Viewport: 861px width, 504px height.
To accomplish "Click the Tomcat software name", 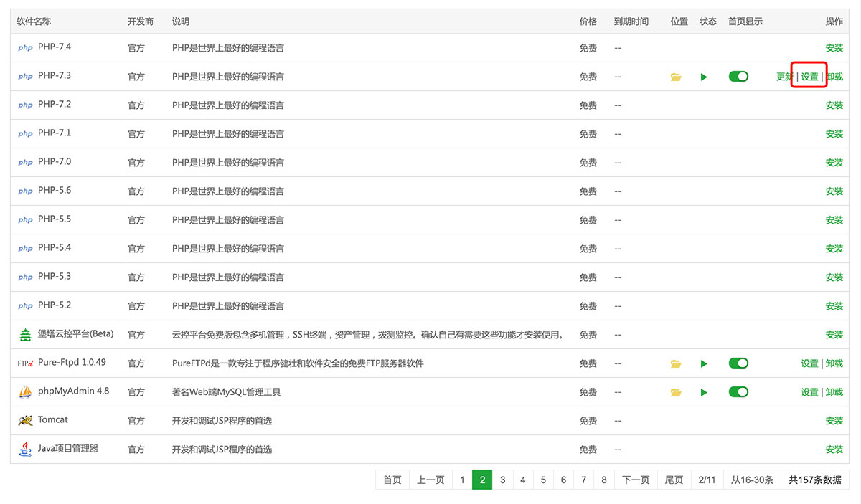I will click(x=53, y=419).
